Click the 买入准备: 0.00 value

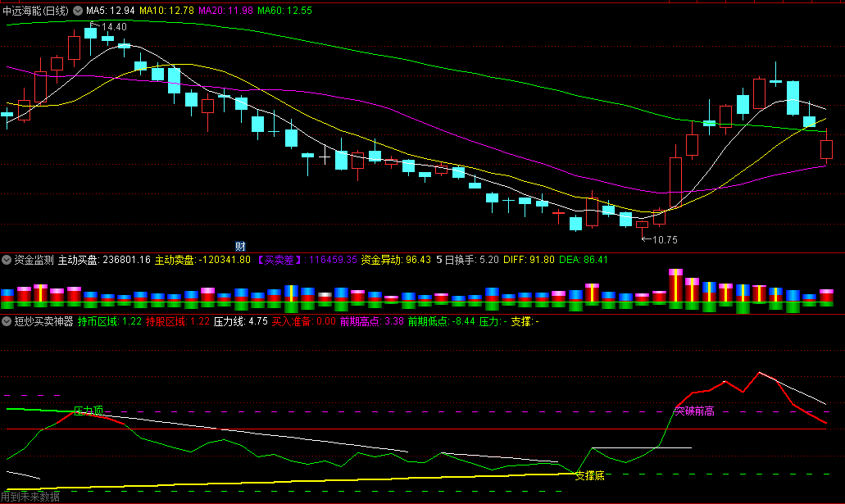coord(303,321)
